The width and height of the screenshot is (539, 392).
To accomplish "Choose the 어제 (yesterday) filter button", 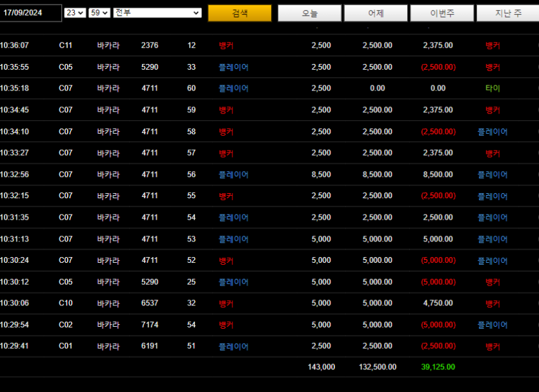I will click(376, 13).
